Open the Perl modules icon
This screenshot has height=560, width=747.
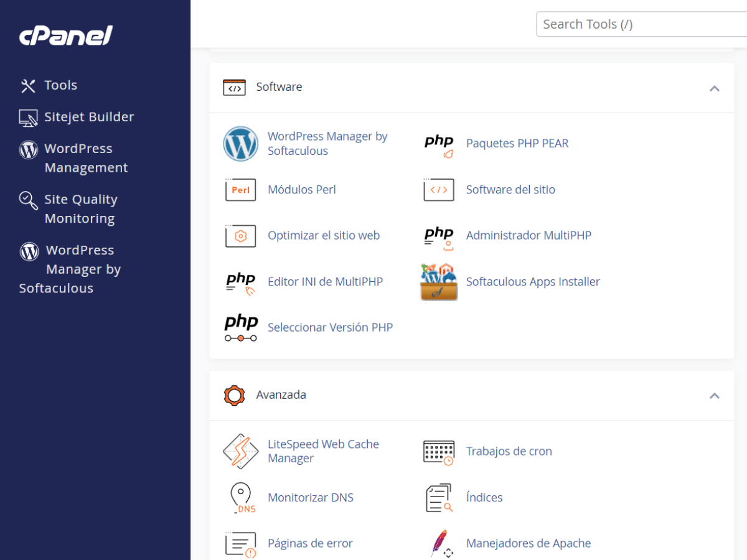tap(240, 190)
